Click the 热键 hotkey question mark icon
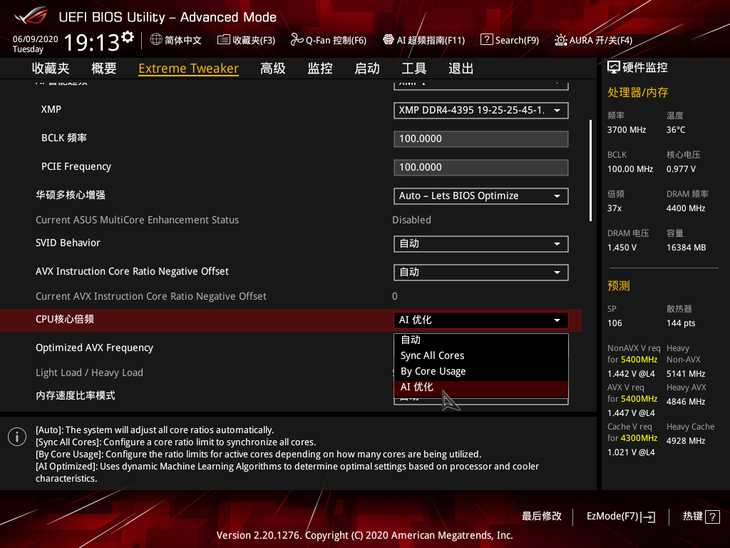The height and width of the screenshot is (548, 730). tap(712, 517)
